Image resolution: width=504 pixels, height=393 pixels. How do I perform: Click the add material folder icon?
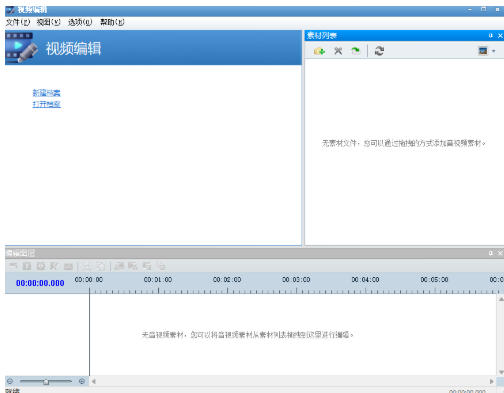319,51
